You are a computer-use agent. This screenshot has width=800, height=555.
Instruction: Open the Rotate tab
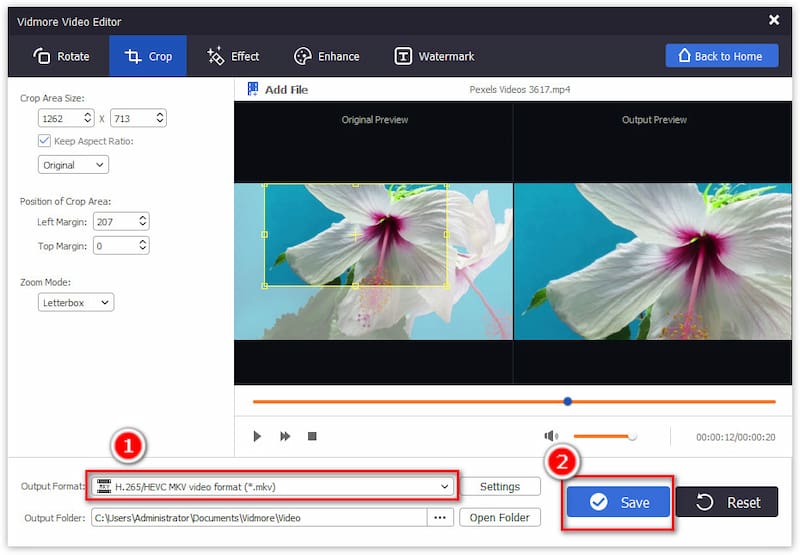[61, 56]
